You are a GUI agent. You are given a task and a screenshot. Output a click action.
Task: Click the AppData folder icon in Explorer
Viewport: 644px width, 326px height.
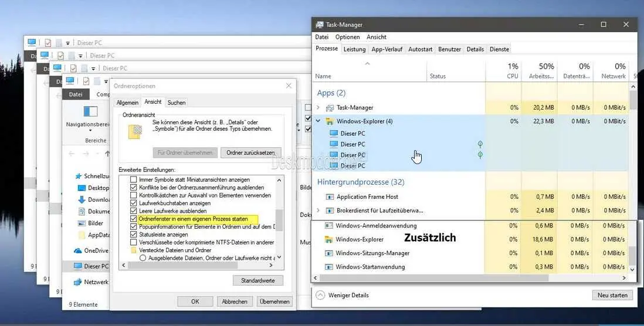coord(82,235)
